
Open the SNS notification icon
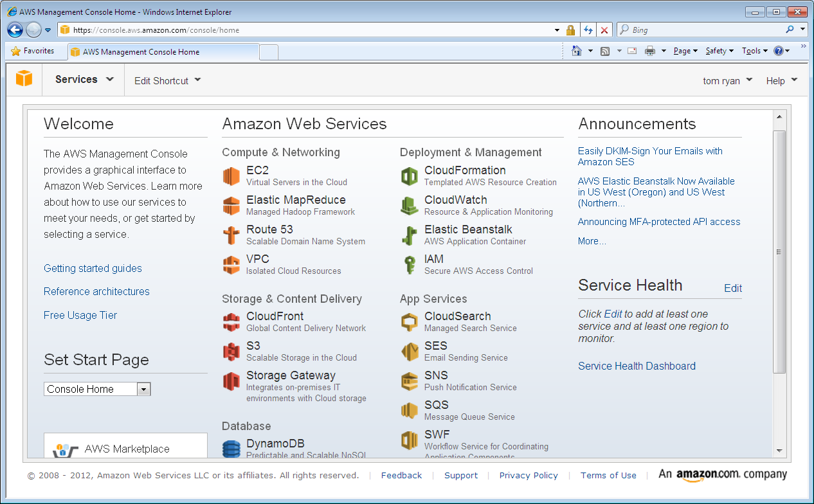click(x=410, y=381)
